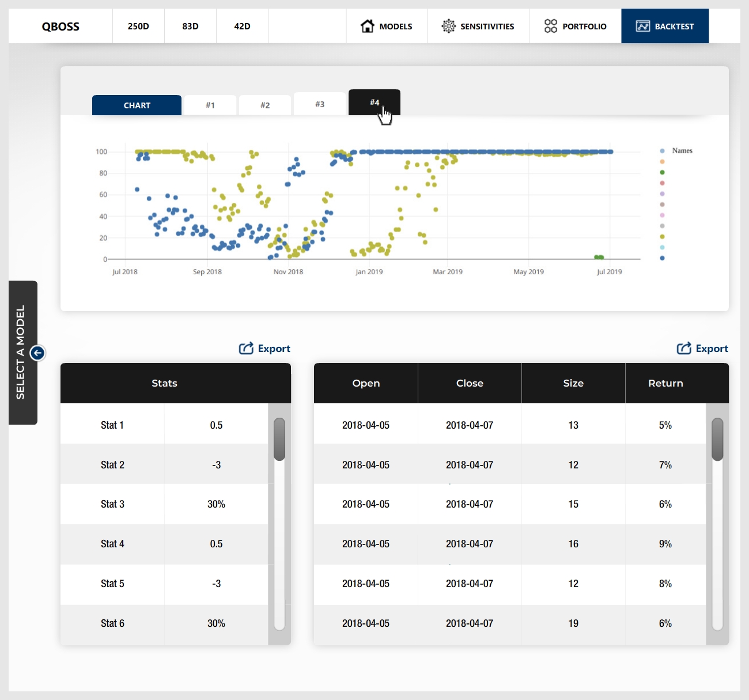The image size is (749, 700).
Task: Click export icon above Stats table
Action: coord(246,349)
